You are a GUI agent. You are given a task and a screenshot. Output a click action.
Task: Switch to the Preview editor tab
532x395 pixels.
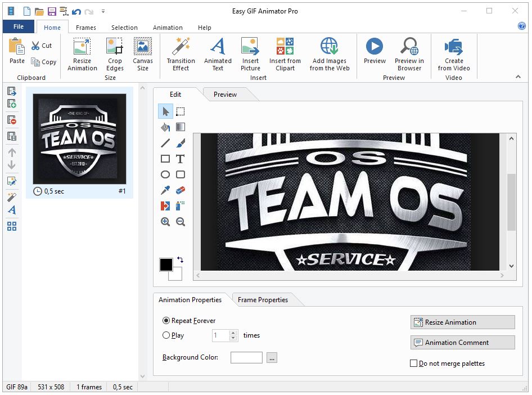[x=226, y=95]
